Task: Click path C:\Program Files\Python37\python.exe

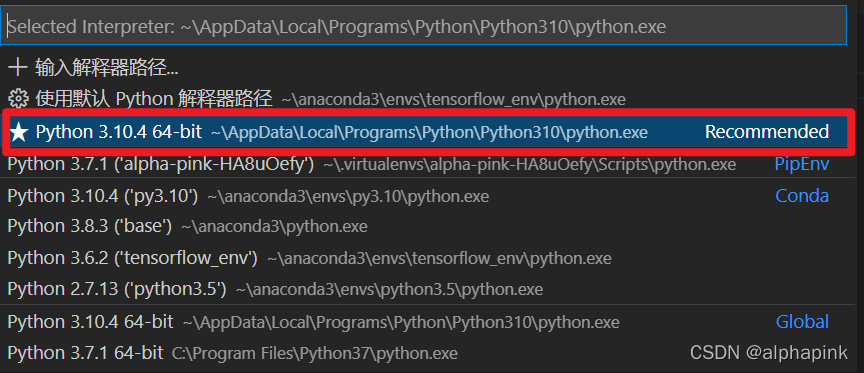Action: [x=315, y=353]
